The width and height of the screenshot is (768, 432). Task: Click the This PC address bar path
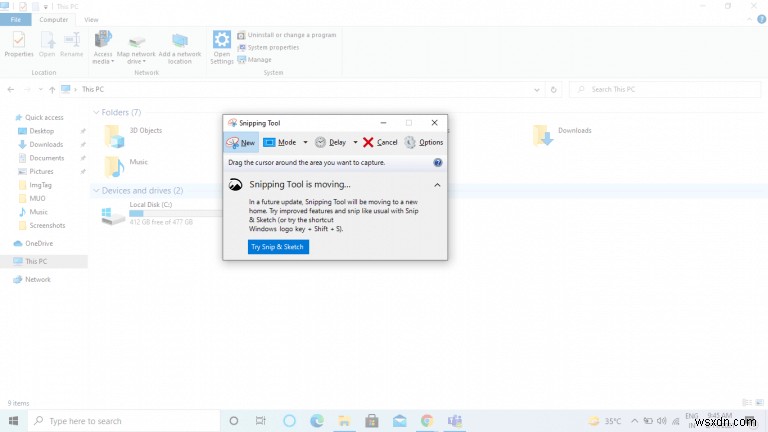93,90
